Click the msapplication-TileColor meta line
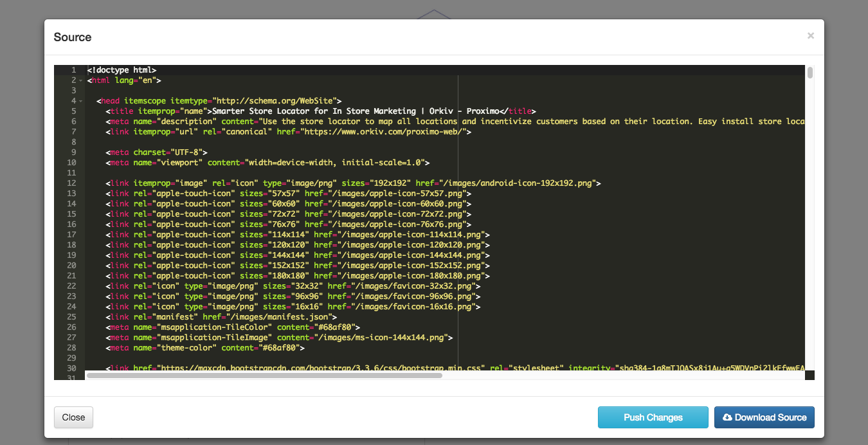Screen dimensions: 868x445 (233, 327)
